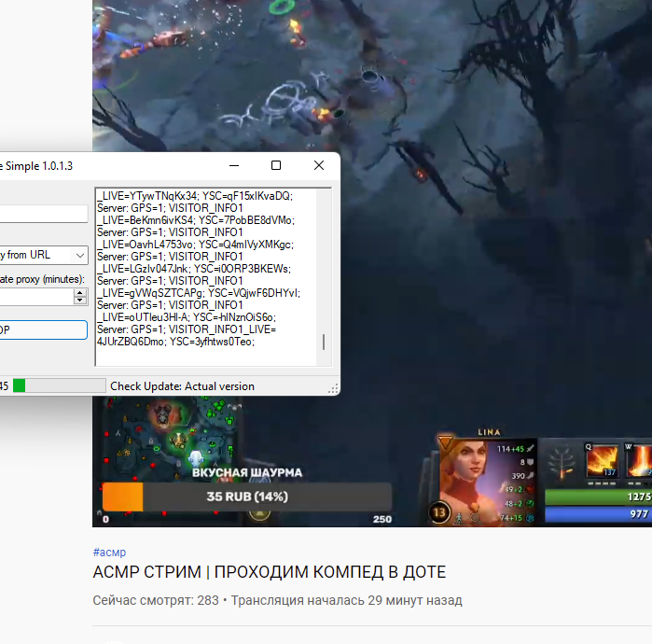Decrease proxy minutes with down arrow
Viewport: 652px width, 644px height.
pos(79,301)
